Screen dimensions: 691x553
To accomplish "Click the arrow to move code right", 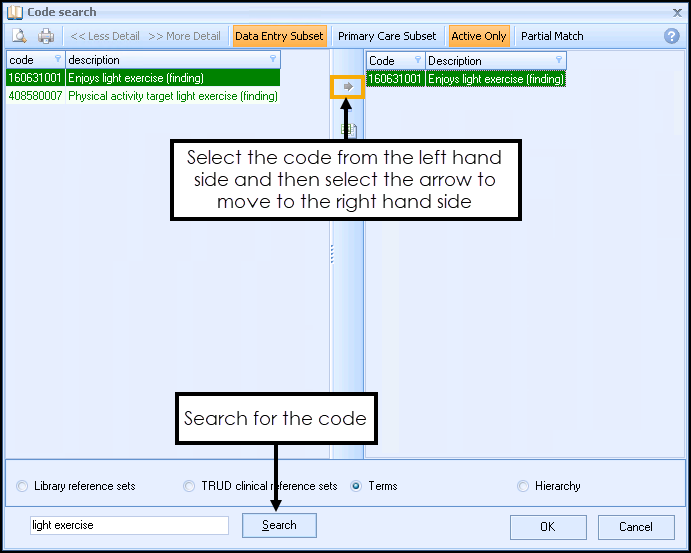I will [x=348, y=87].
